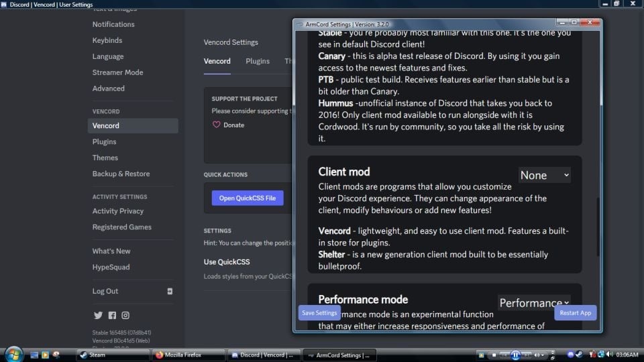The image size is (644, 362).
Task: Open the Windows Start orb
Action: (15, 354)
